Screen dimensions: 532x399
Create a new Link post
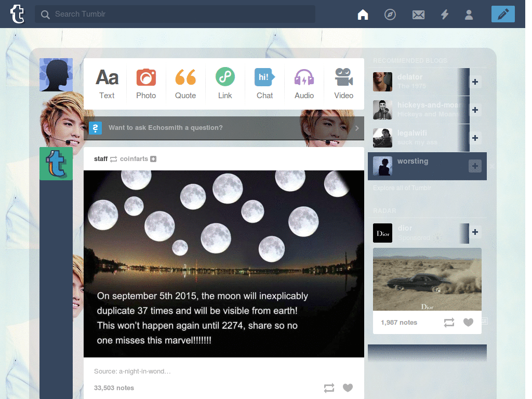225,84
